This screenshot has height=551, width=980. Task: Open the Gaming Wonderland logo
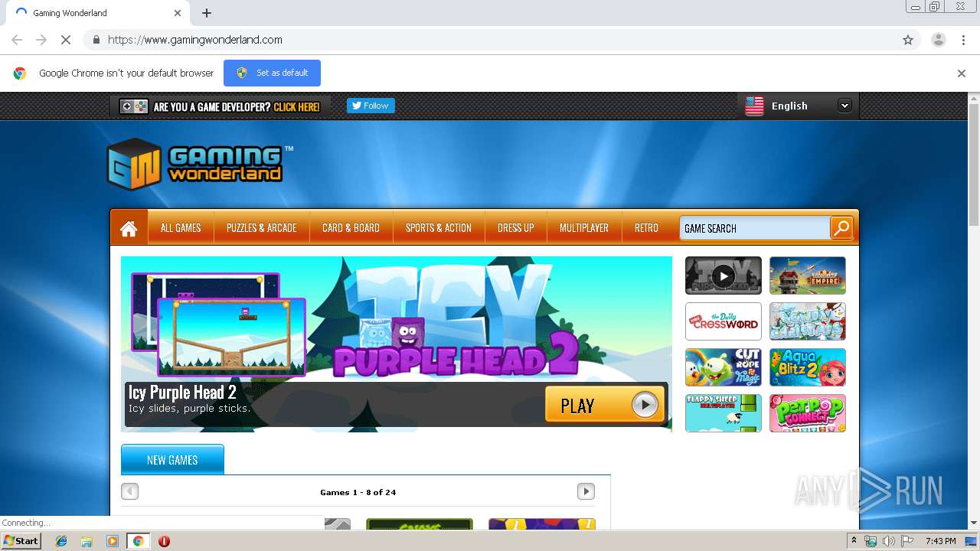click(x=199, y=164)
